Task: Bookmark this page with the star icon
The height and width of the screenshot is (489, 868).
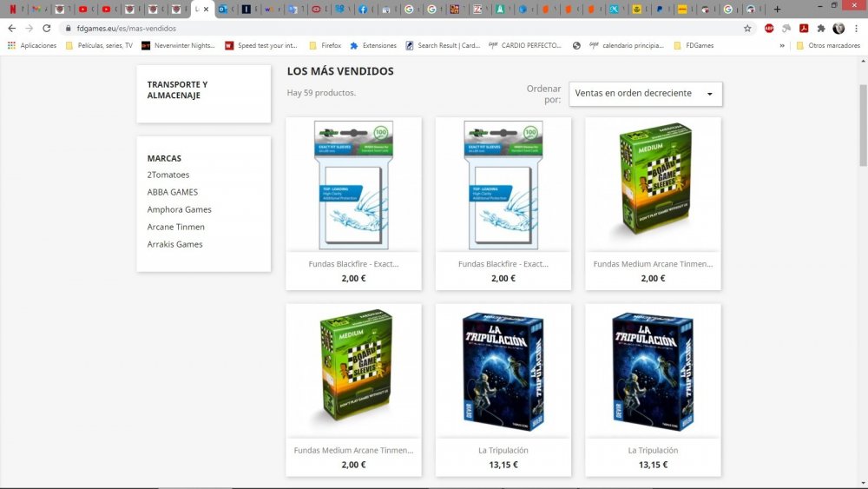Action: pos(747,29)
